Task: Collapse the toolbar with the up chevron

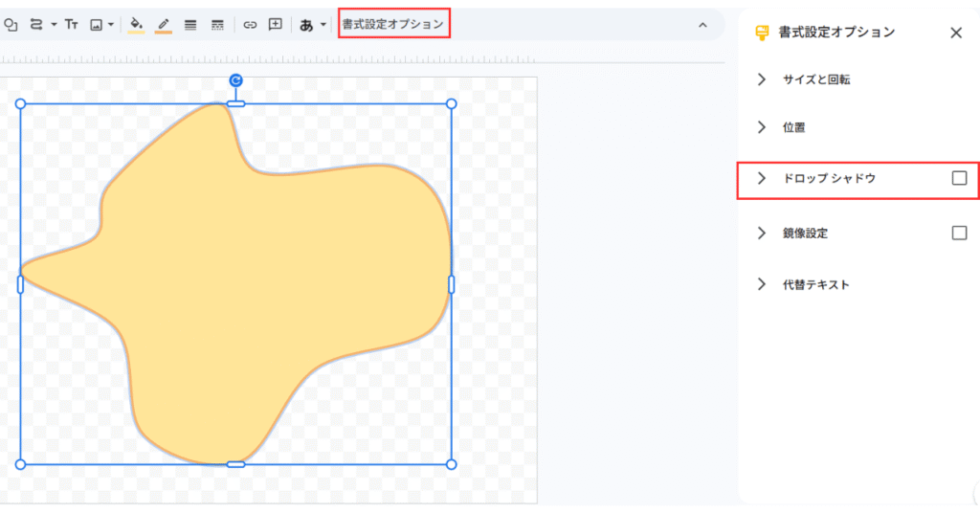Action: [x=702, y=25]
